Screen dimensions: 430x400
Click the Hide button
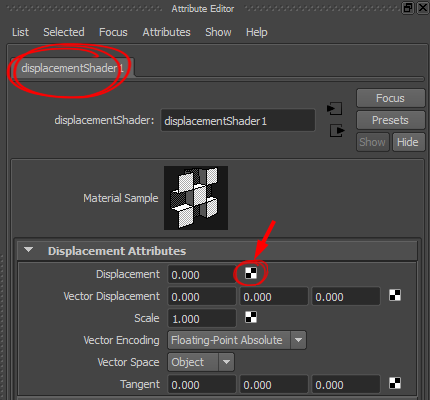(x=408, y=142)
